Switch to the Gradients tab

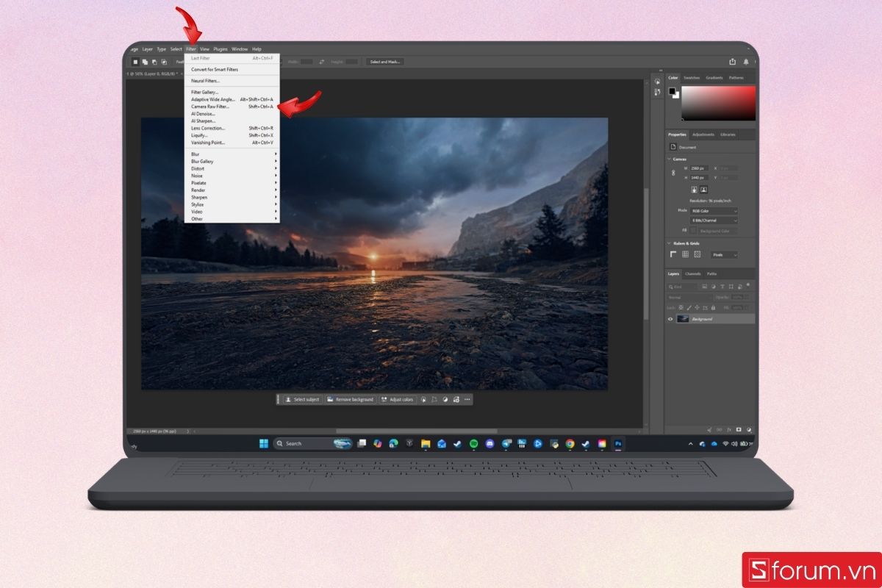(x=714, y=78)
